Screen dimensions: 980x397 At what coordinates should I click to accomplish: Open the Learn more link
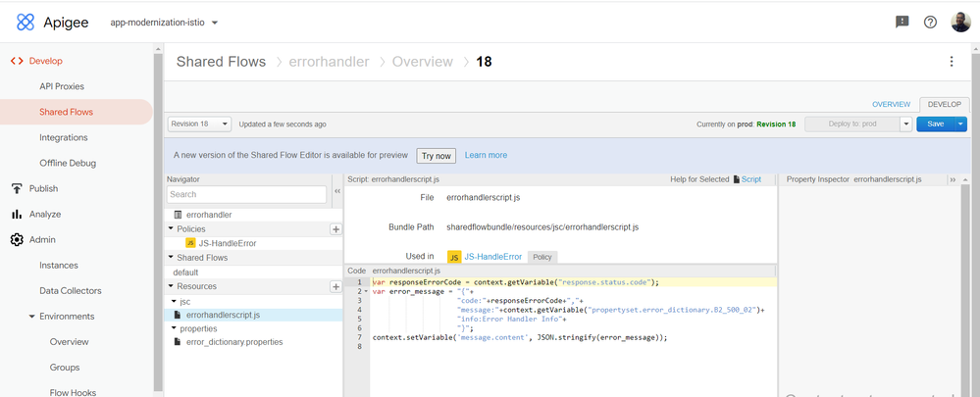pos(487,155)
